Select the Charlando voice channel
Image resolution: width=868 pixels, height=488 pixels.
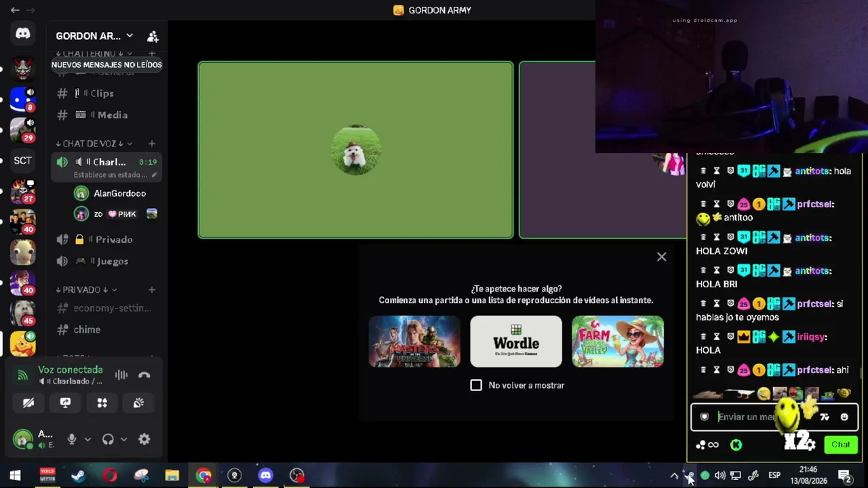[106, 167]
